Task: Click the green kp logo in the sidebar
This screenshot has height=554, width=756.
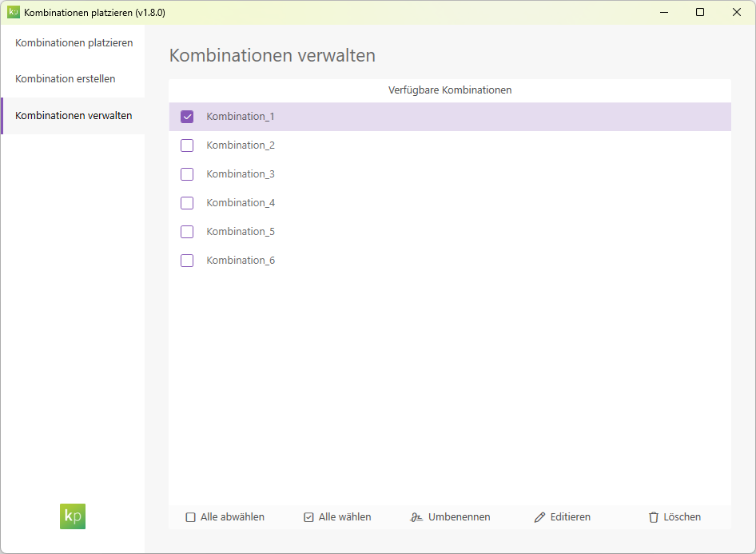Action: pyautogui.click(x=72, y=516)
